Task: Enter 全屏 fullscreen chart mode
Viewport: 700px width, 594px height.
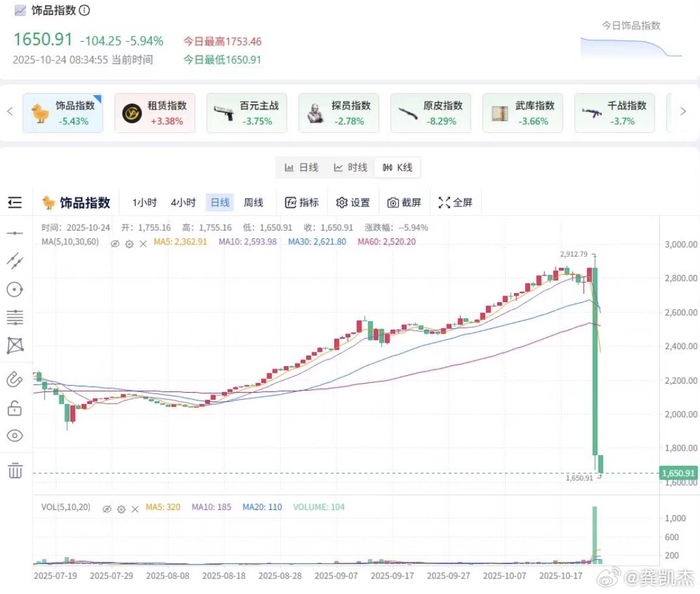Action: [455, 202]
